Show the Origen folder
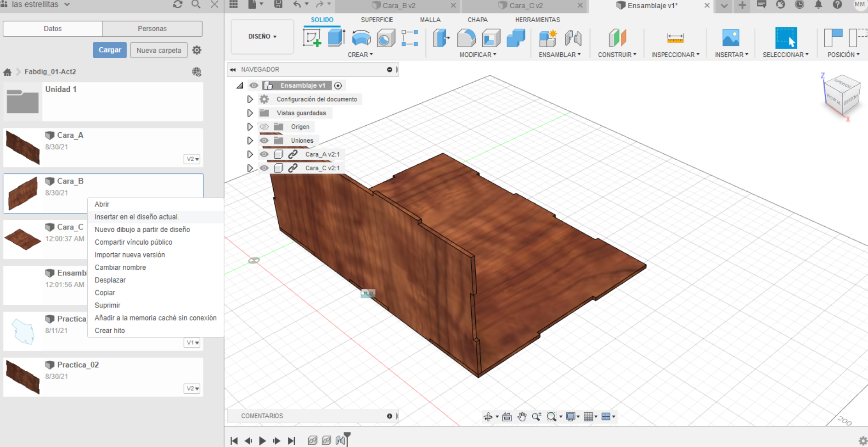The height and width of the screenshot is (447, 868). [x=264, y=127]
